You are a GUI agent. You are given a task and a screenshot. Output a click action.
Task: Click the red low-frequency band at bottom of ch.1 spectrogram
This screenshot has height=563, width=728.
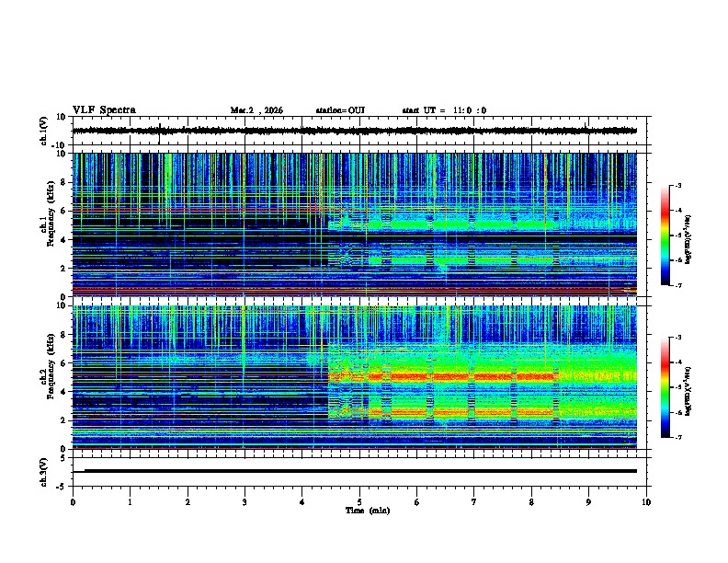pyautogui.click(x=355, y=291)
